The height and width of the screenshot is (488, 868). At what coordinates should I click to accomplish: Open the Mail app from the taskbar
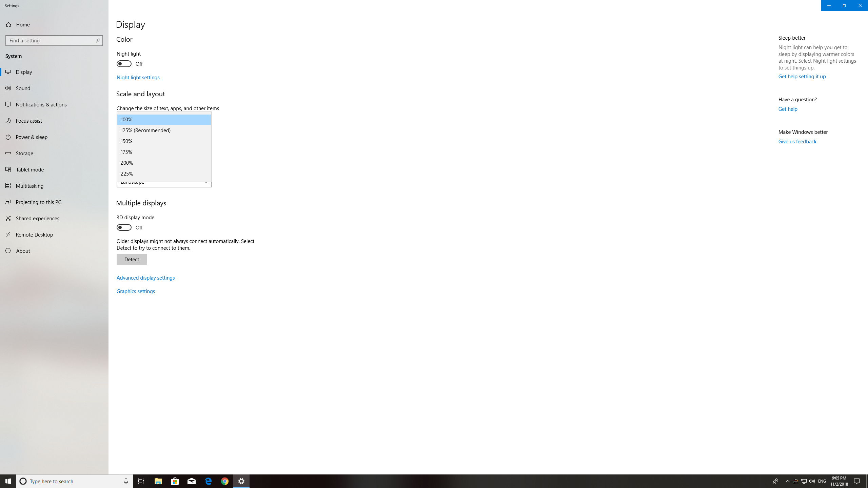[x=192, y=481]
